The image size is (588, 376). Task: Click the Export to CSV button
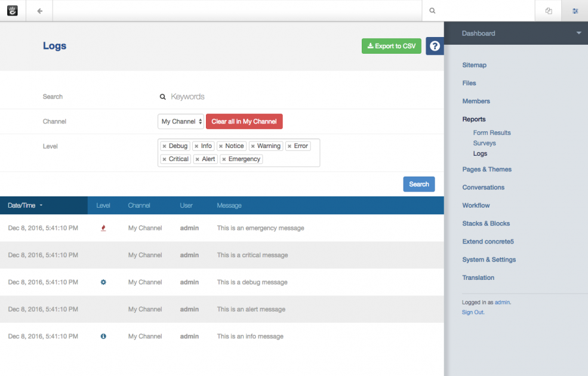tap(392, 46)
